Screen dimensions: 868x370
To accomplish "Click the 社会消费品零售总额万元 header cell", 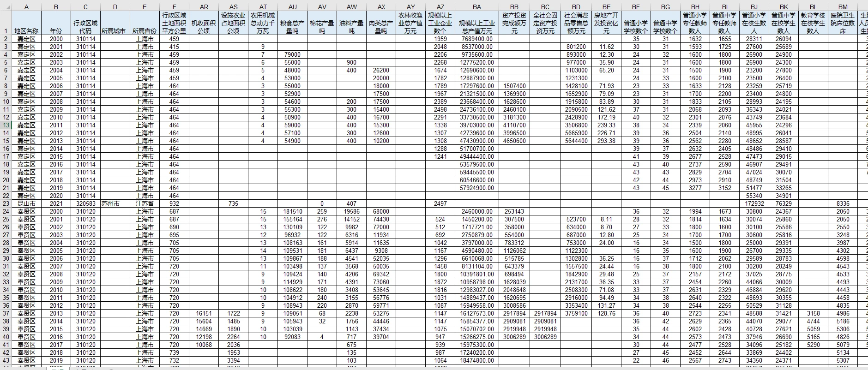I will [576, 23].
